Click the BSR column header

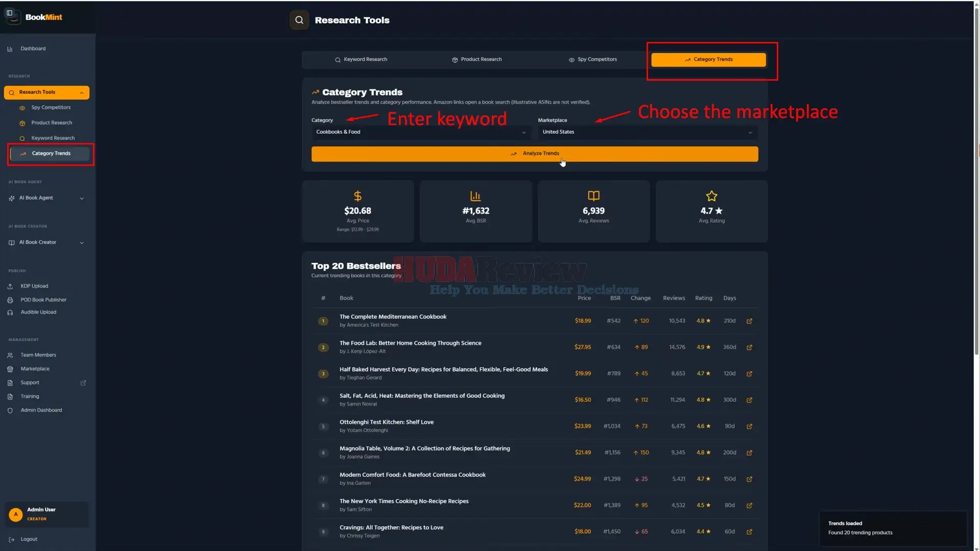click(615, 298)
